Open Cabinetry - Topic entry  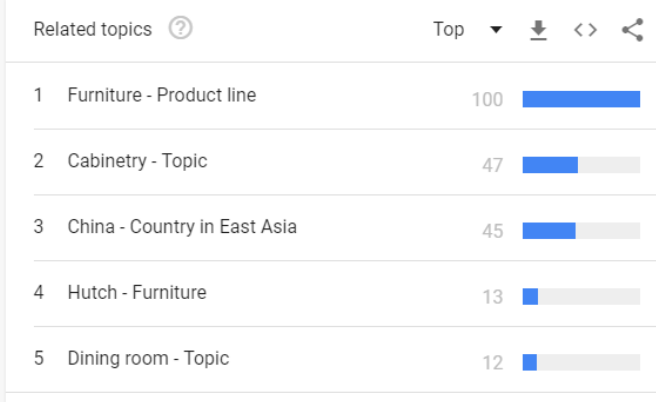(x=137, y=161)
